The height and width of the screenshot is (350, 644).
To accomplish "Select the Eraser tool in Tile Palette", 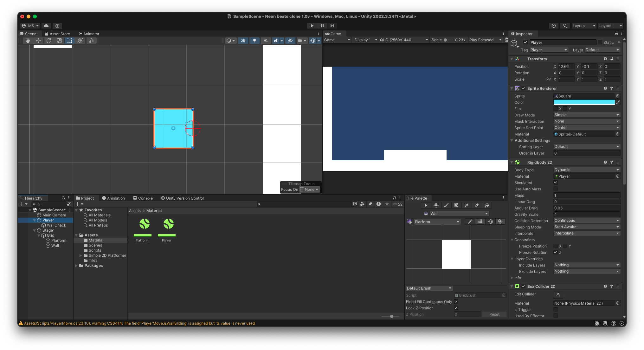I will [477, 205].
